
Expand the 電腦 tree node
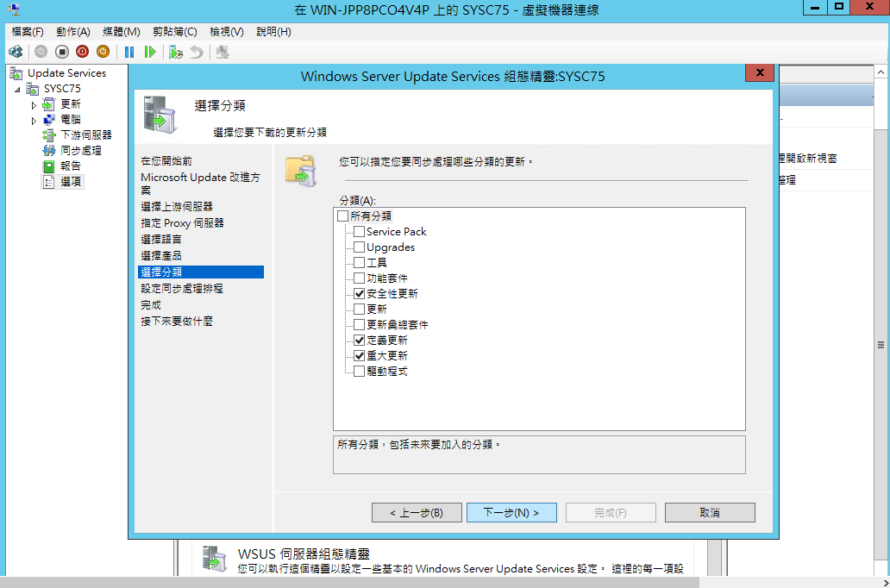click(34, 121)
